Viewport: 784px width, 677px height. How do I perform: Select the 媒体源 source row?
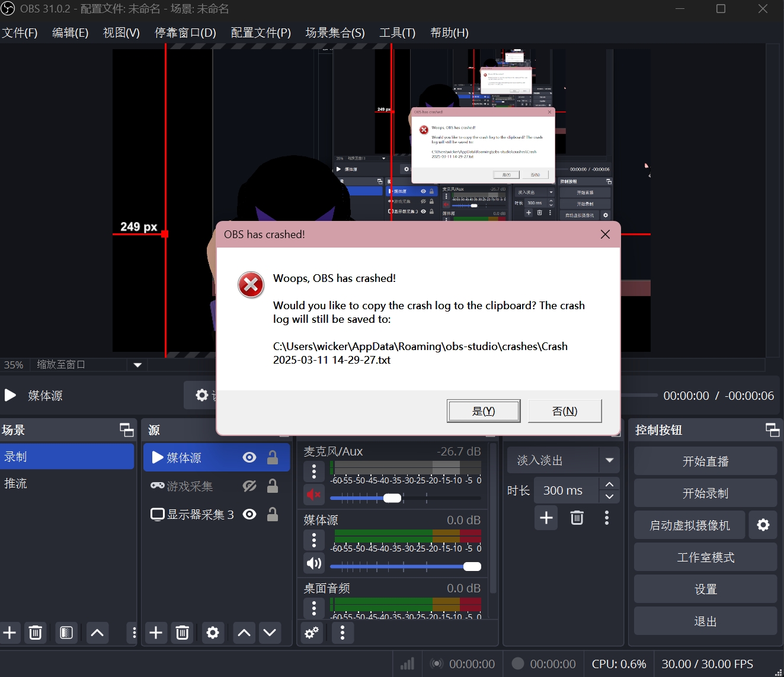[216, 457]
